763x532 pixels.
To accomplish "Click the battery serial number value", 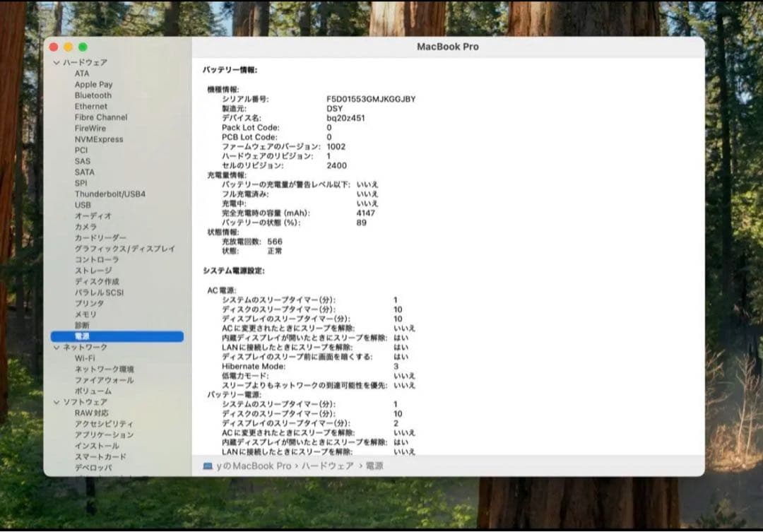I will [371, 100].
